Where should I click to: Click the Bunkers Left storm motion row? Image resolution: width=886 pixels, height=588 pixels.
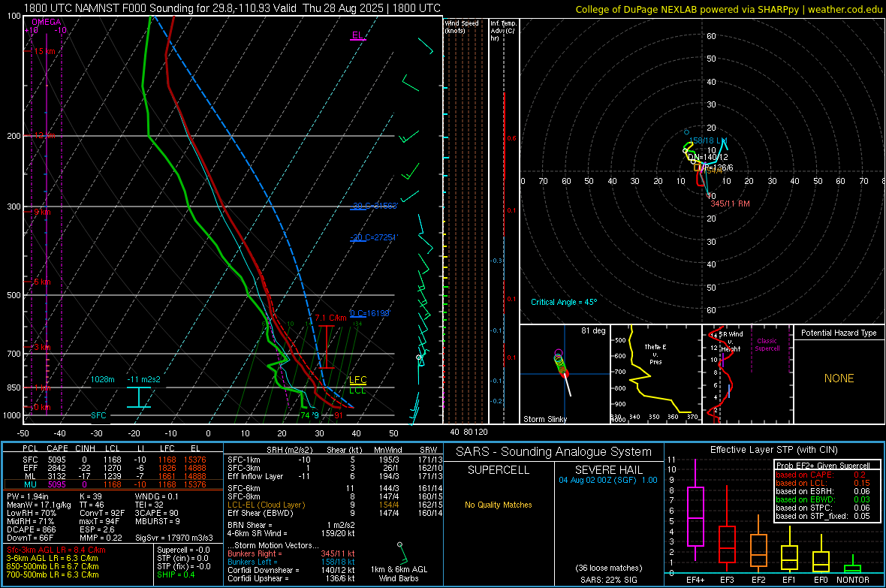(x=291, y=562)
